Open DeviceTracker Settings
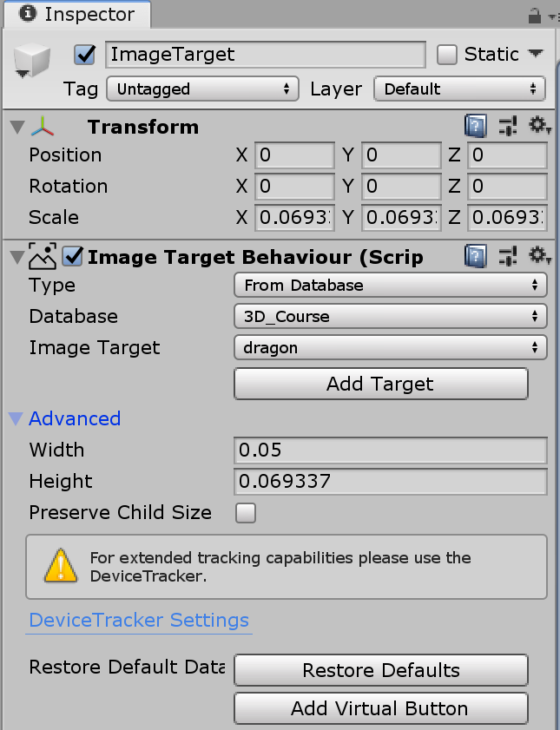 139,620
